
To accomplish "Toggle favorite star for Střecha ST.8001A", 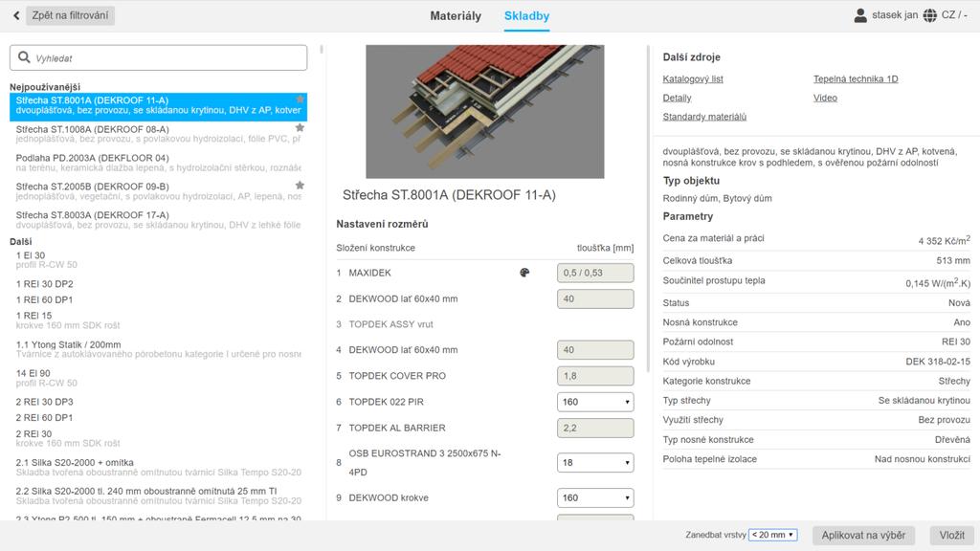I will (x=300, y=99).
